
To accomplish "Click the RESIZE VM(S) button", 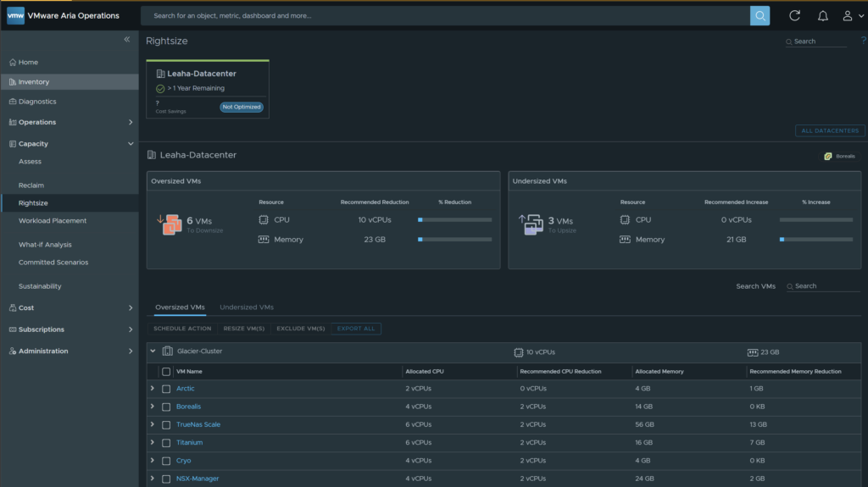I will [x=243, y=329].
